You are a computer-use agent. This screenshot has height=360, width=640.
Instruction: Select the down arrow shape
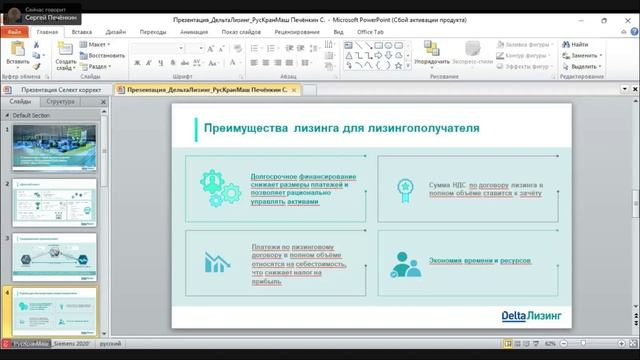coord(389,55)
